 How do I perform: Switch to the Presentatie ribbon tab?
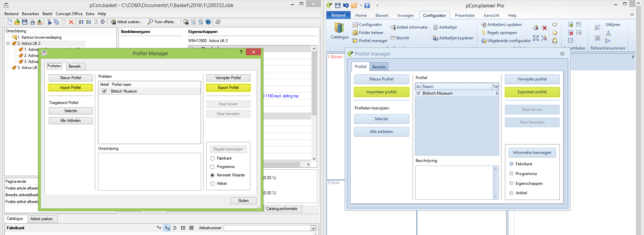click(464, 15)
